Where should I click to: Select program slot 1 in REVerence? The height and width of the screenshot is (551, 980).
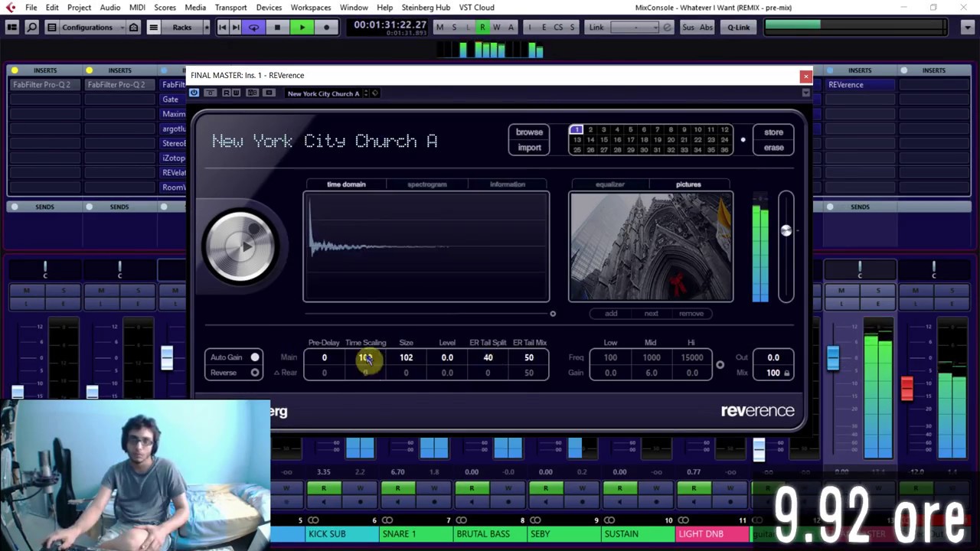pyautogui.click(x=577, y=130)
